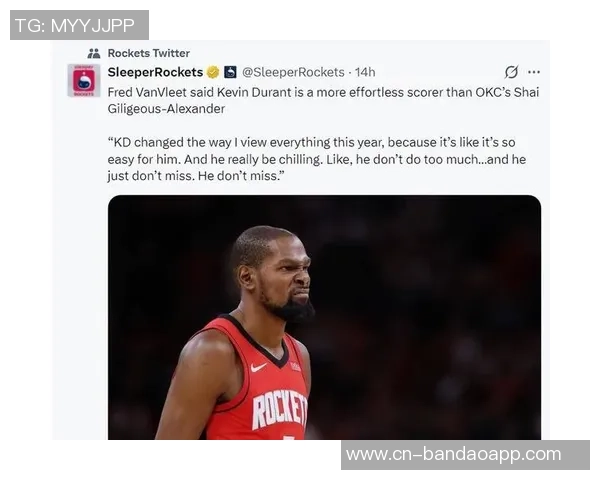Click the Giligeous-Alexander text line

pos(166,109)
